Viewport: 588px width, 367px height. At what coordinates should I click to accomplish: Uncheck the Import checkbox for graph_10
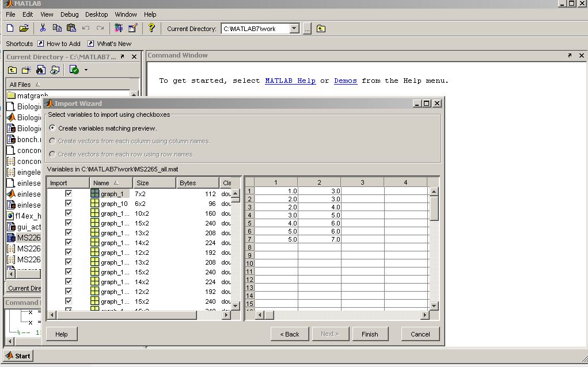click(x=69, y=204)
